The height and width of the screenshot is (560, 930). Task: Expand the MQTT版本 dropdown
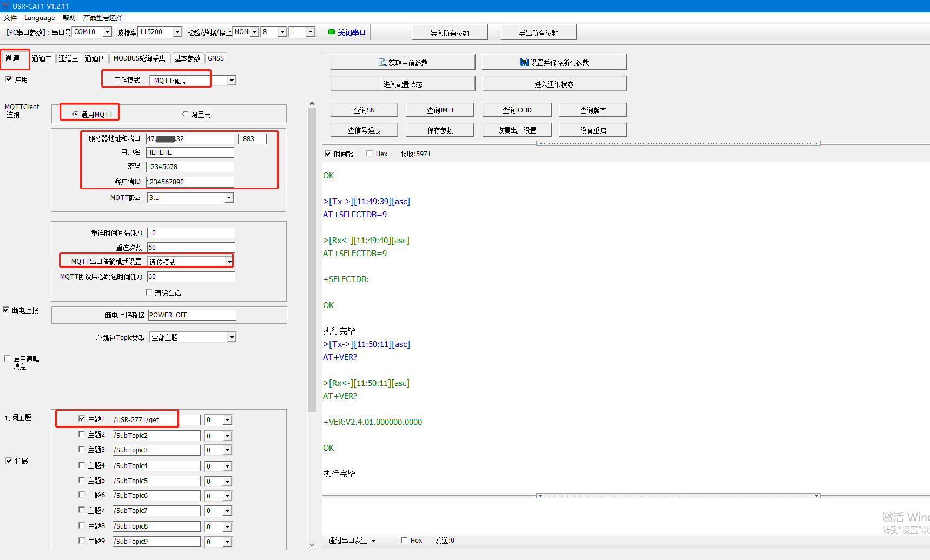(x=229, y=198)
